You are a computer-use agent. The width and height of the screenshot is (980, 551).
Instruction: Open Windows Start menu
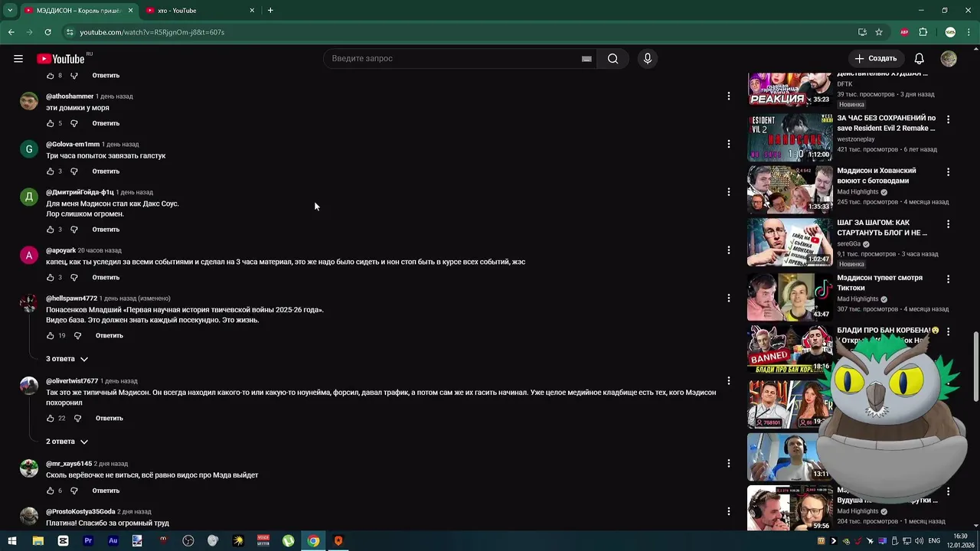click(12, 541)
